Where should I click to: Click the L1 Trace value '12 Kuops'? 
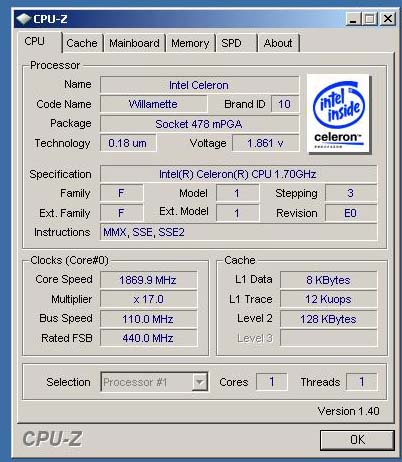329,299
